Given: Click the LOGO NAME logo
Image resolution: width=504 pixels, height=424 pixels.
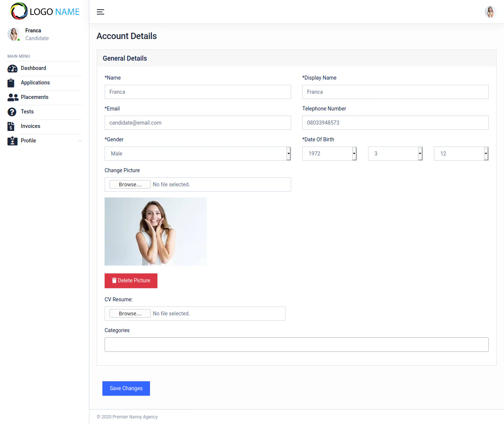Looking at the screenshot, I should [45, 12].
